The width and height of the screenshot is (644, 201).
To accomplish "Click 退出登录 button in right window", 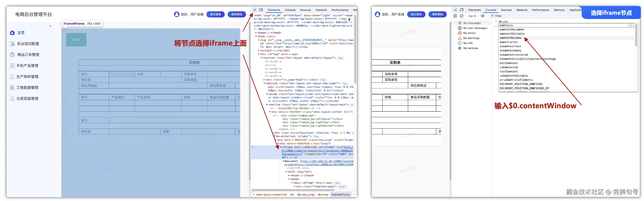I will pyautogui.click(x=416, y=14).
